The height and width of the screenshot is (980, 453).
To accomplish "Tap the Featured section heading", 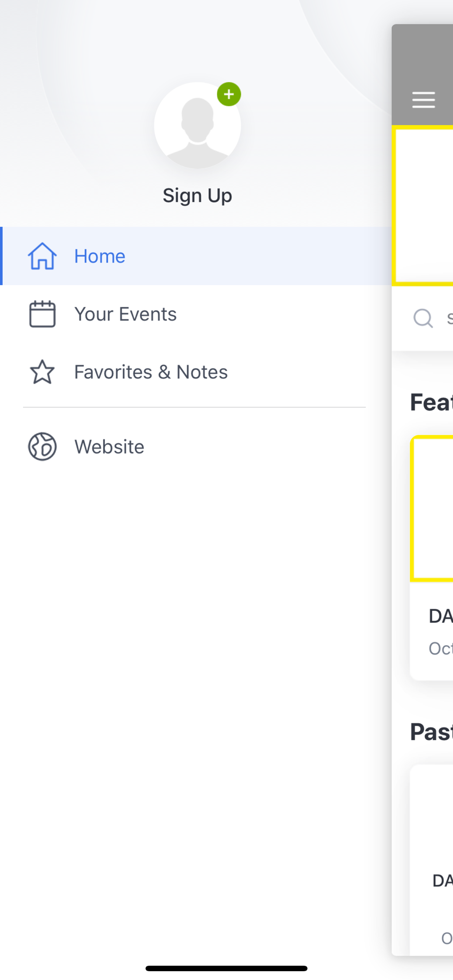I will point(431,402).
